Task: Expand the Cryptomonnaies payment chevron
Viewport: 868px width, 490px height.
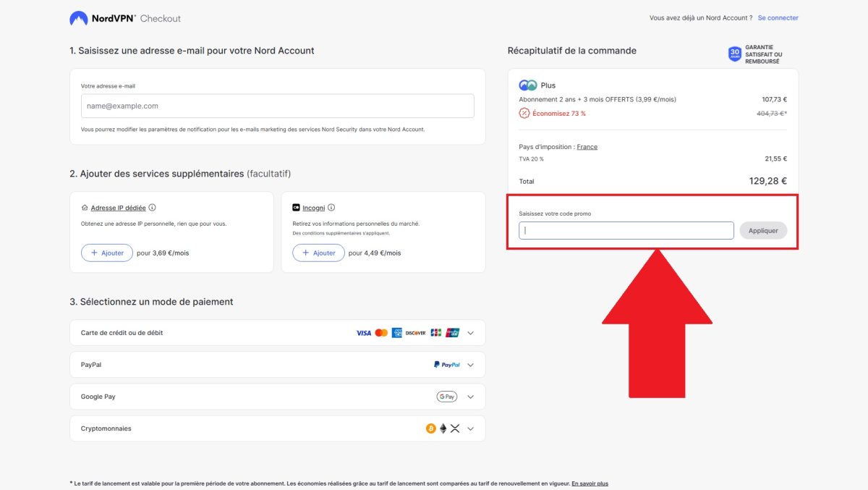Action: click(470, 428)
